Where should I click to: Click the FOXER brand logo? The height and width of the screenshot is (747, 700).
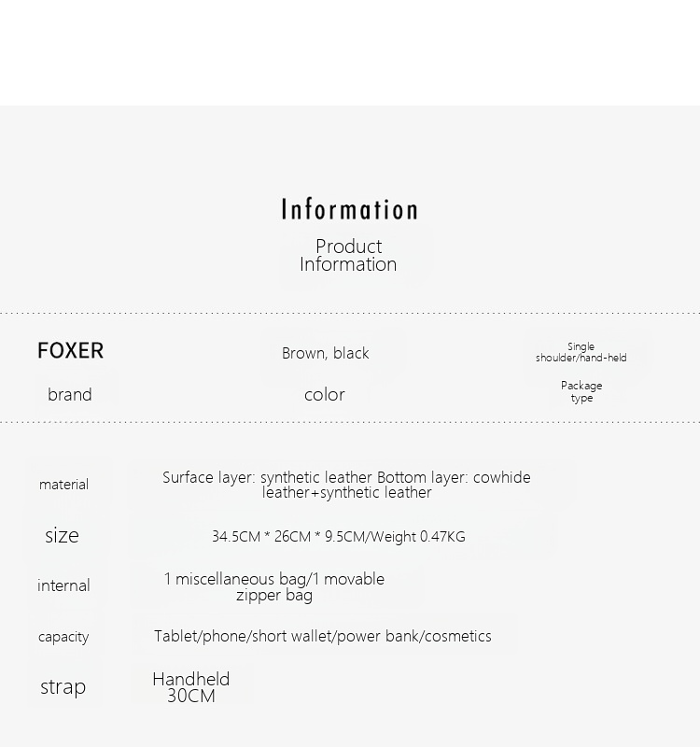[70, 351]
